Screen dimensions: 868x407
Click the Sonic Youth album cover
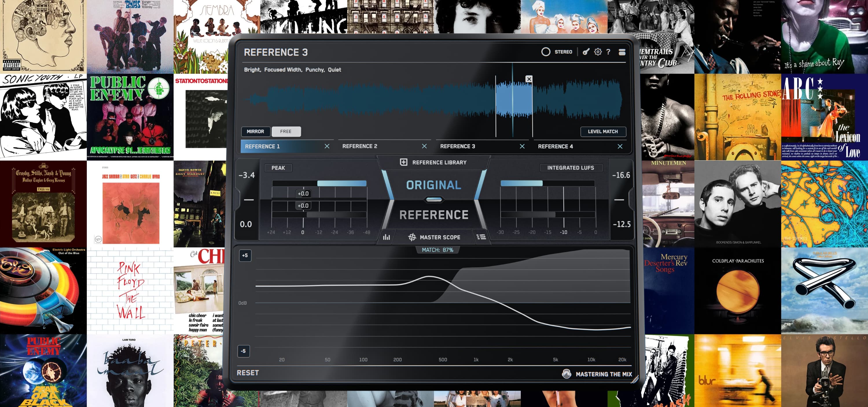[43, 117]
